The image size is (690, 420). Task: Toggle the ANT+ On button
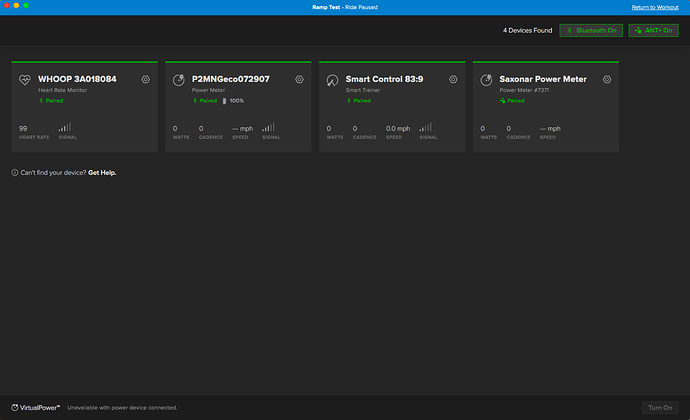[x=653, y=30]
